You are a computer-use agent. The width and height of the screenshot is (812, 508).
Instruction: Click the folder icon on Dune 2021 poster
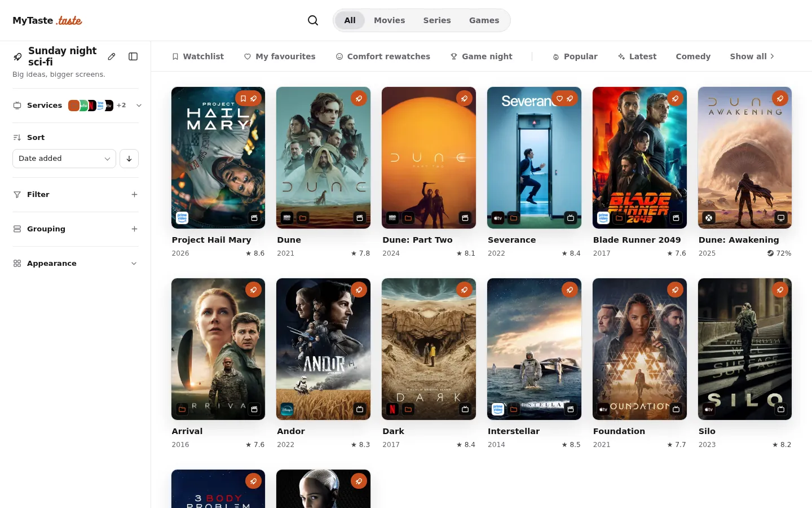[x=303, y=218]
